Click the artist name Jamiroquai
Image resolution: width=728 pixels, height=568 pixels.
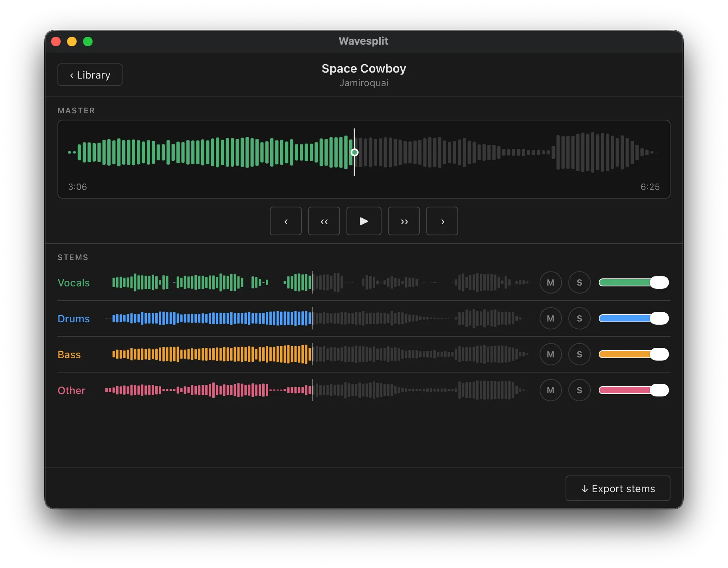coord(364,83)
